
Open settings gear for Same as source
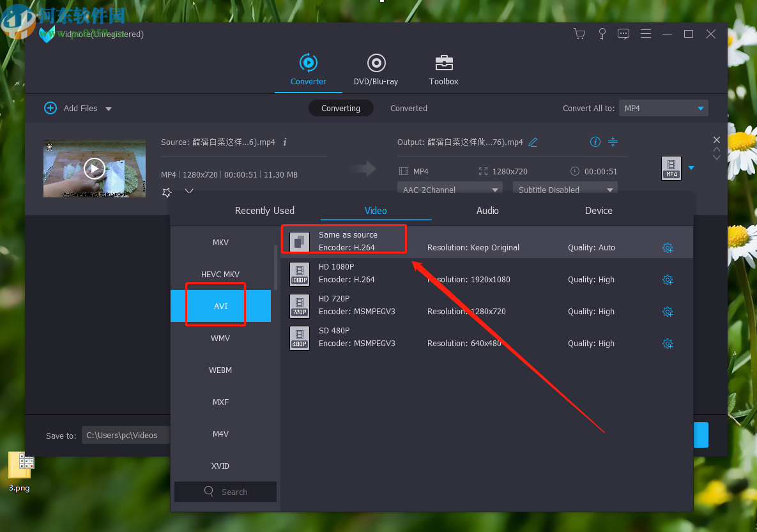pos(668,248)
